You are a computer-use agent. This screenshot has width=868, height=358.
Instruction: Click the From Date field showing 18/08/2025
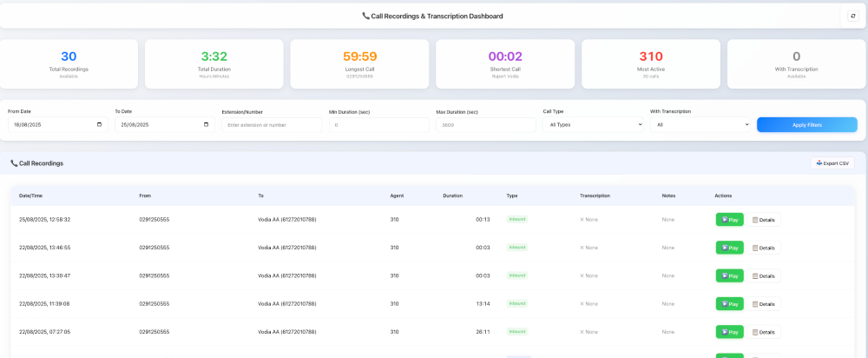[x=57, y=124]
